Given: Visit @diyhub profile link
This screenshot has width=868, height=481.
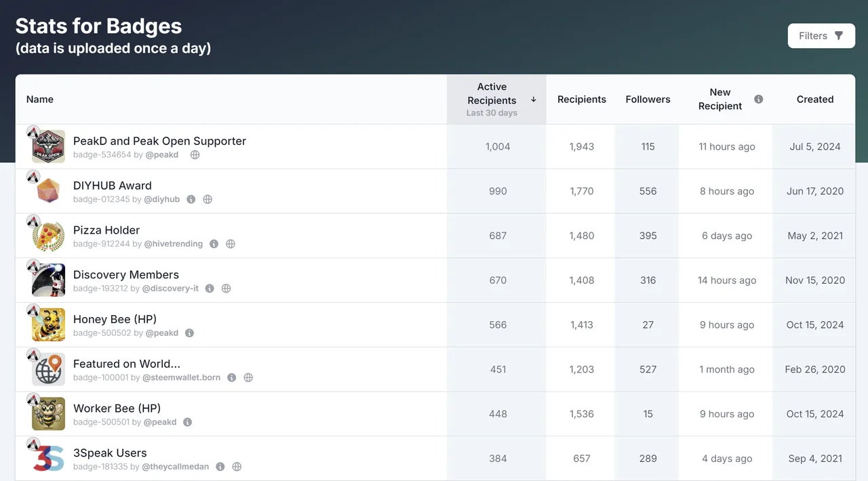Looking at the screenshot, I should pos(162,199).
